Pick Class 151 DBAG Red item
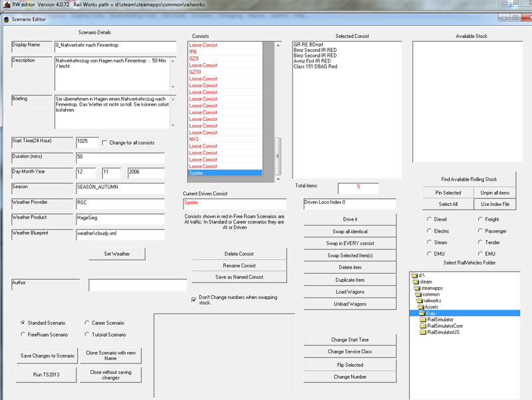Screen dimensions: 532x400 [315, 66]
